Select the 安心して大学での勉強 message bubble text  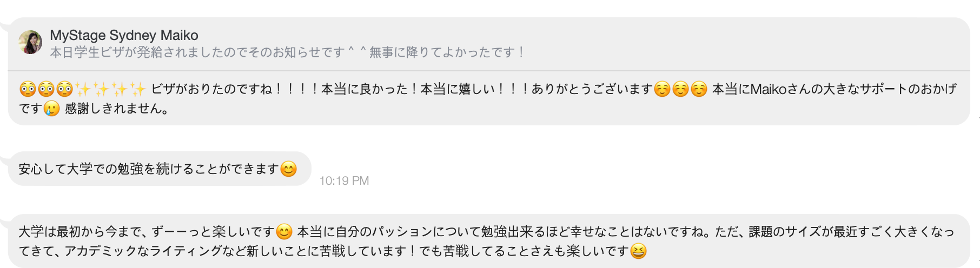(148, 169)
